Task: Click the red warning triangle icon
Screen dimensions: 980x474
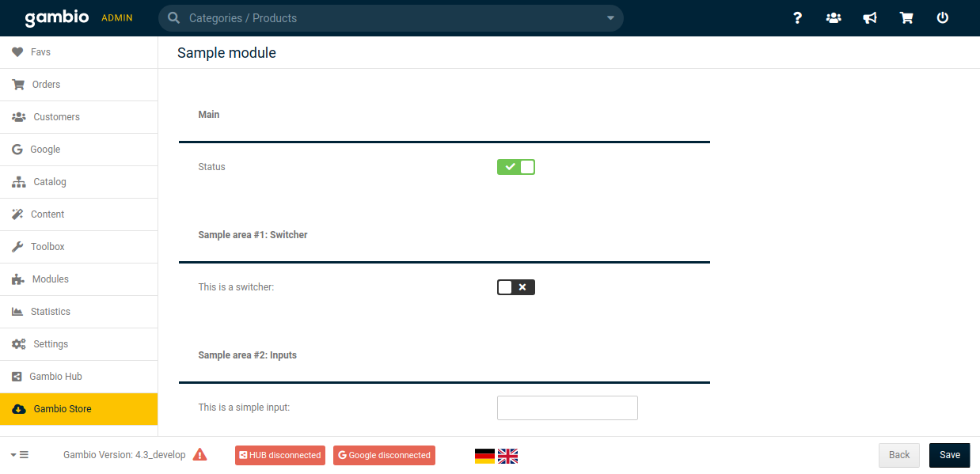Action: [x=199, y=455]
